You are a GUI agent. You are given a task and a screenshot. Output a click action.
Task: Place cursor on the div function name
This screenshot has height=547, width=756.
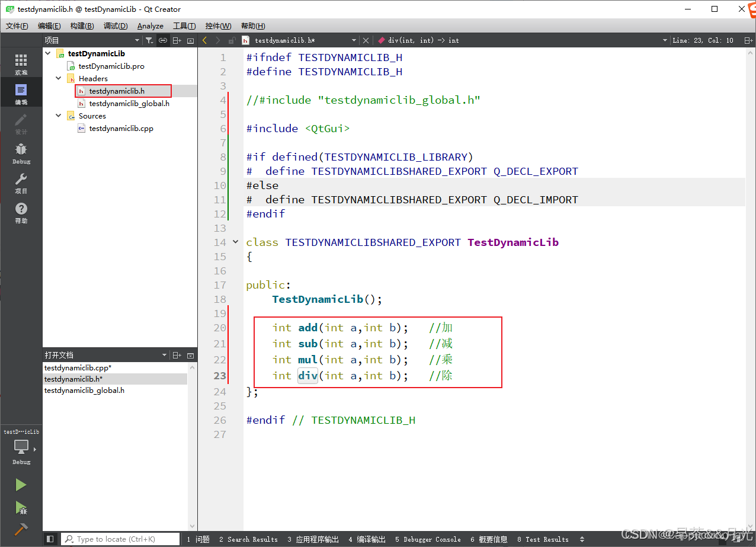pyautogui.click(x=307, y=375)
